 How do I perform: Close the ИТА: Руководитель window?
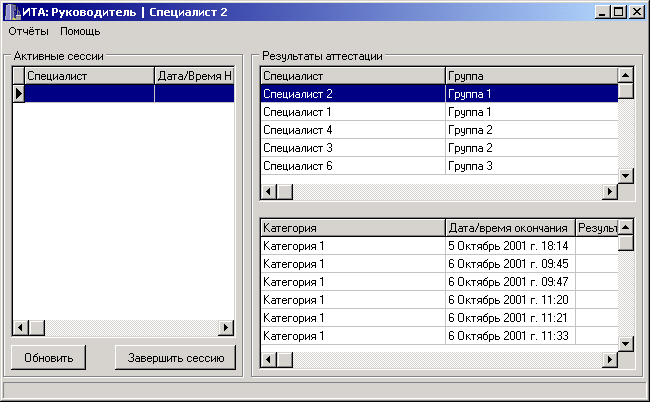point(637,12)
